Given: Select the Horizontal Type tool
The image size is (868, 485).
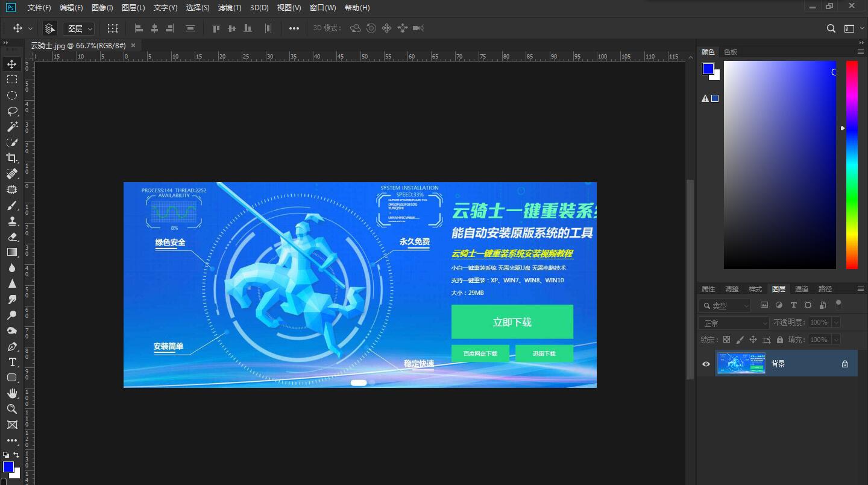Looking at the screenshot, I should pos(12,362).
